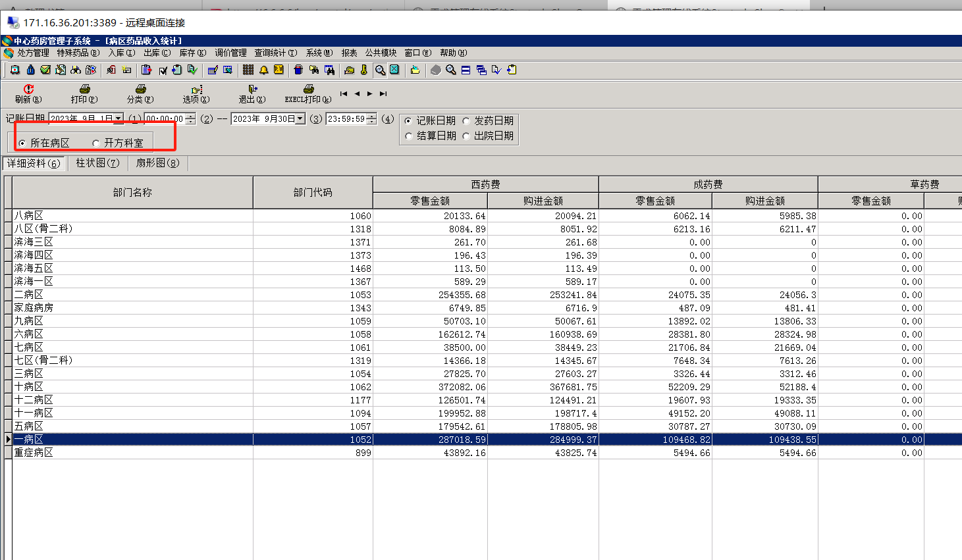Expand the end date dropdown showing 9月30日
This screenshot has width=962, height=560.
[x=300, y=118]
